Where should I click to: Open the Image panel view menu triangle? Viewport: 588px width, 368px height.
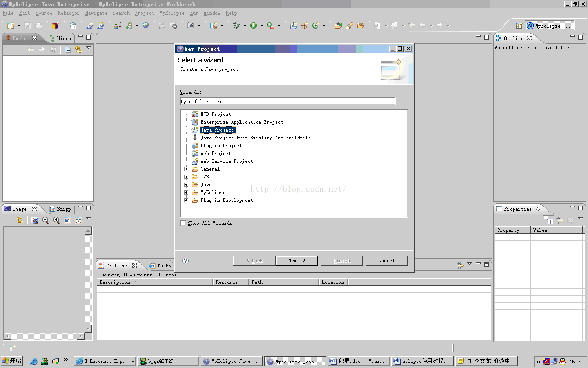pyautogui.click(x=89, y=218)
